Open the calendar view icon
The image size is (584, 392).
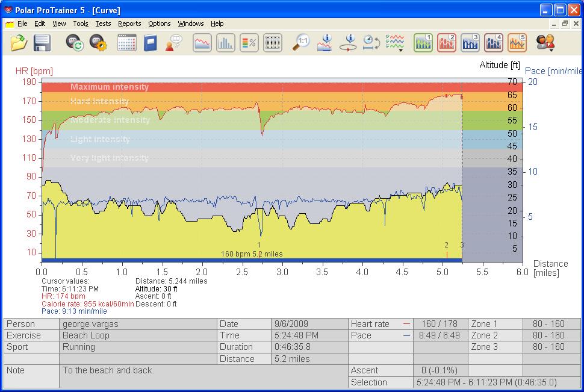[x=126, y=43]
